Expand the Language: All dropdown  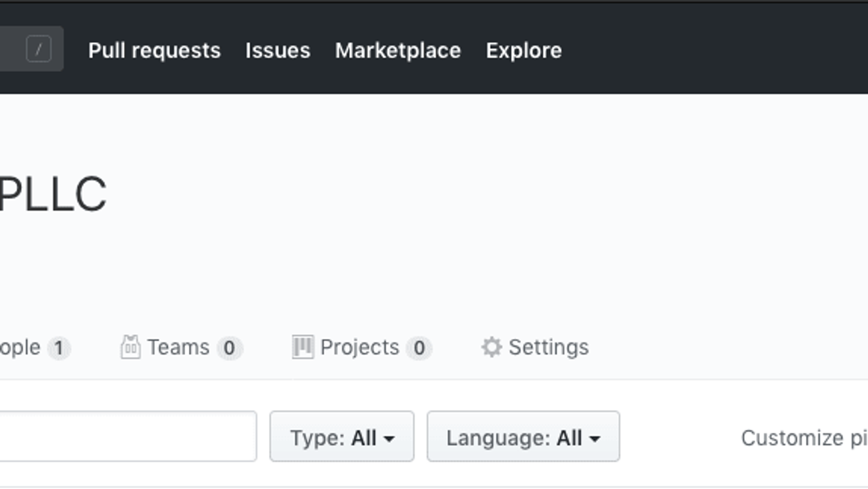click(x=523, y=436)
